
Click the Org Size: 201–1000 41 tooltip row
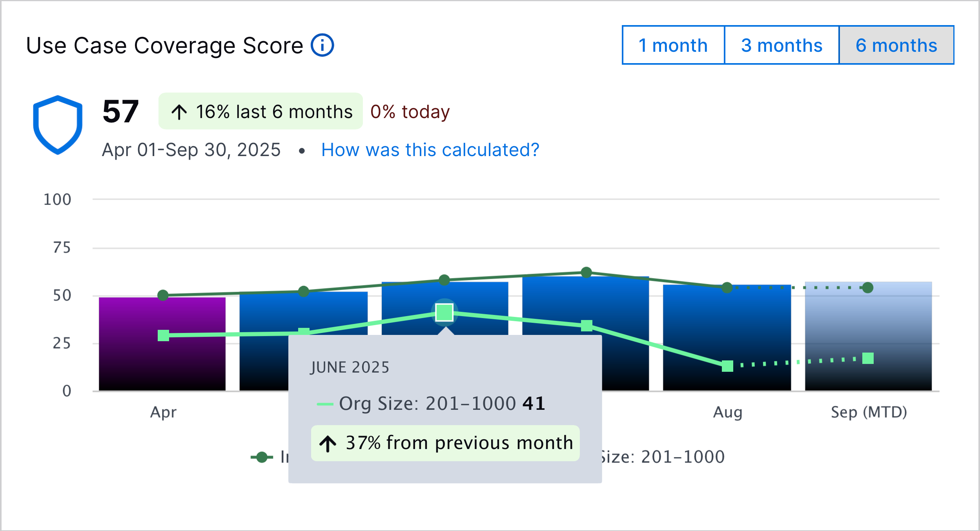(431, 403)
